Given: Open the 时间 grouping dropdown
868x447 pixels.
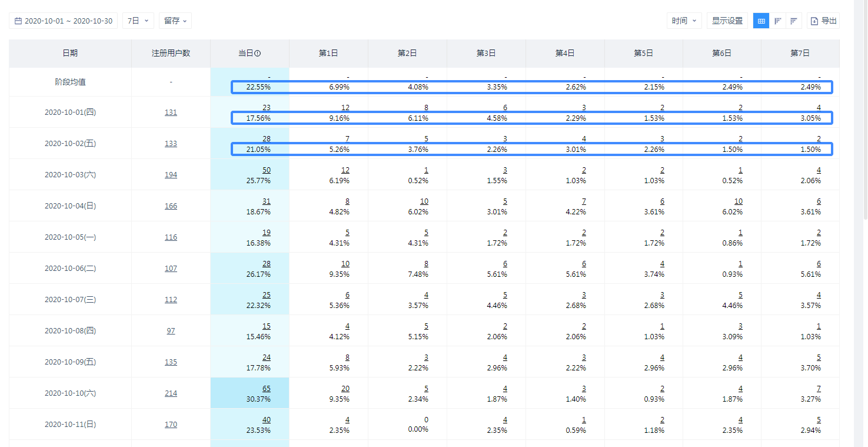Looking at the screenshot, I should tap(684, 21).
